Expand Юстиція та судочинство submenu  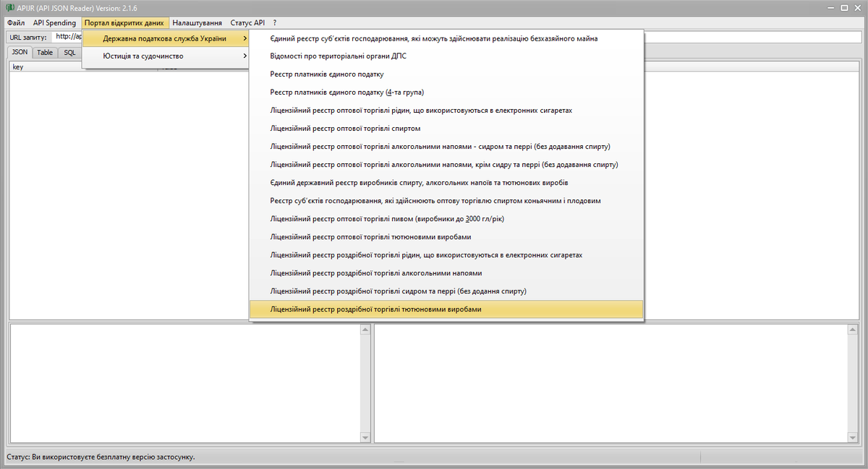pos(166,56)
